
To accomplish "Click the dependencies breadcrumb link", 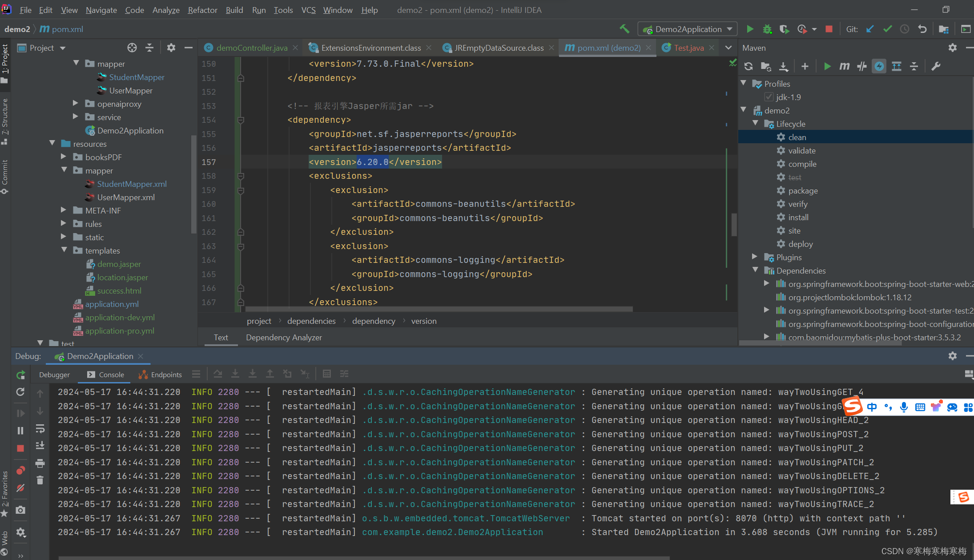I will [x=311, y=321].
